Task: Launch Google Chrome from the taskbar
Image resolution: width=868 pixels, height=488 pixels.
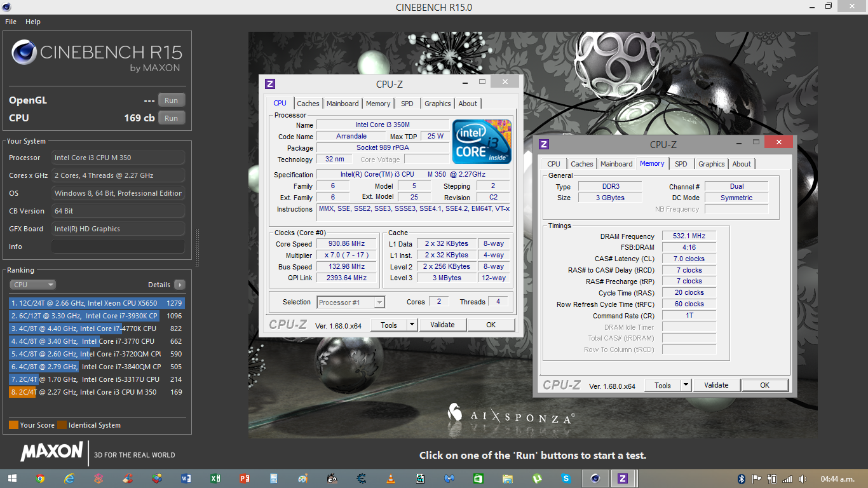Action: (40, 478)
